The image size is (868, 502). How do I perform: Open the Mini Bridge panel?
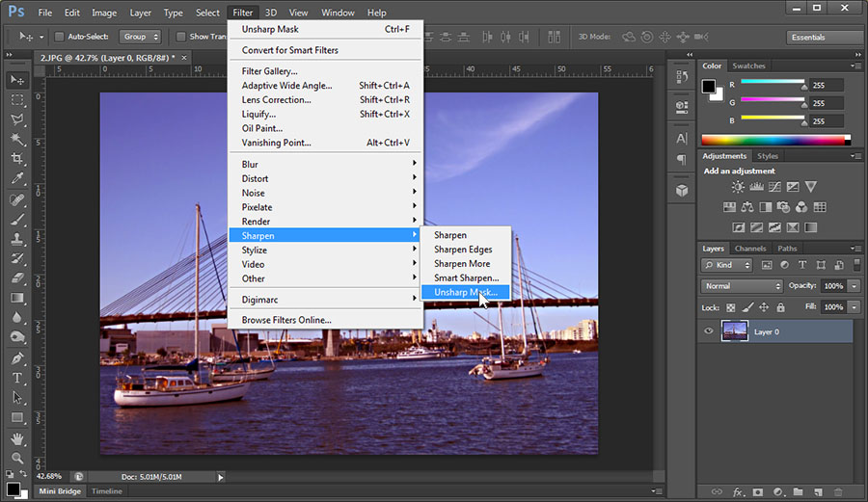tap(60, 491)
